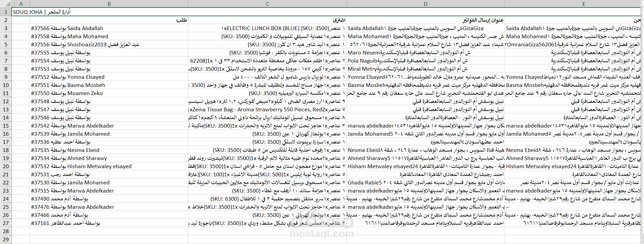Select order #37566 Saida Abdallah cell
This screenshot has height=244, width=644.
(x=109, y=28)
